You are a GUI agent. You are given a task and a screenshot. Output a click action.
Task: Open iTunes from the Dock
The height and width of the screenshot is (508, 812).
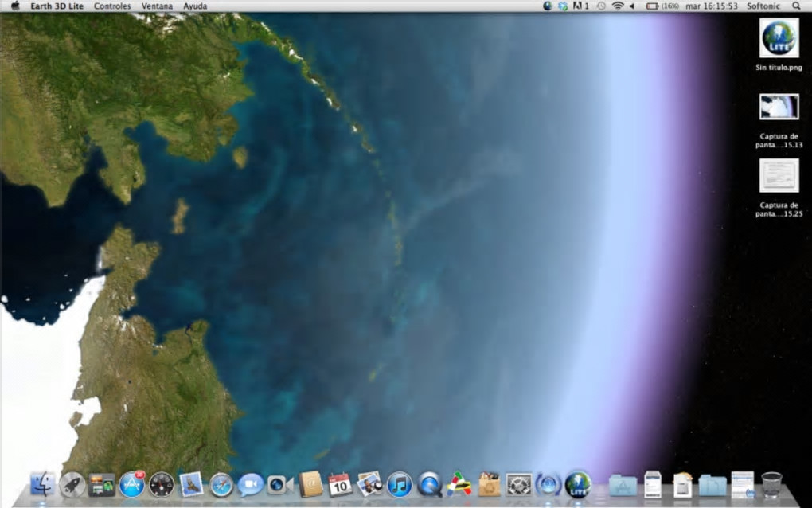coord(400,485)
